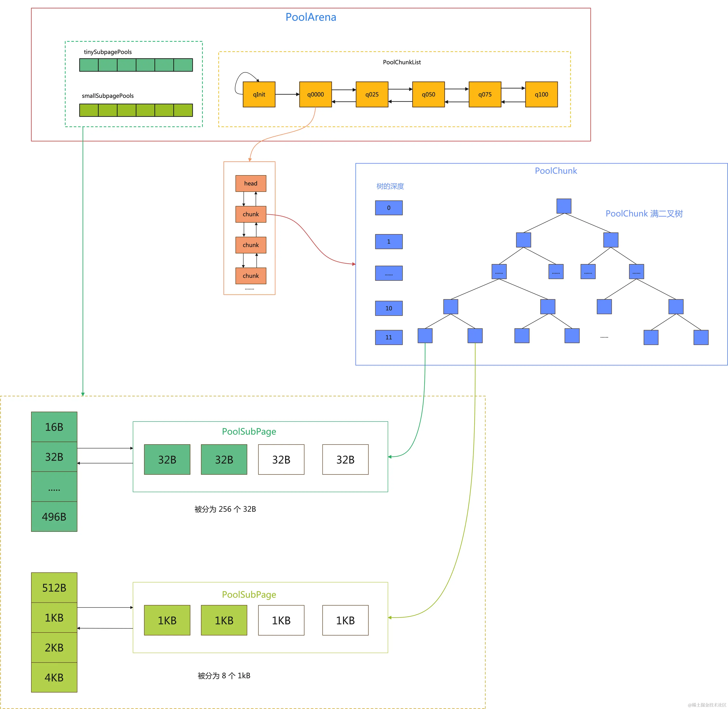
Task: Click the root node of the binary tree
Action: 563,206
